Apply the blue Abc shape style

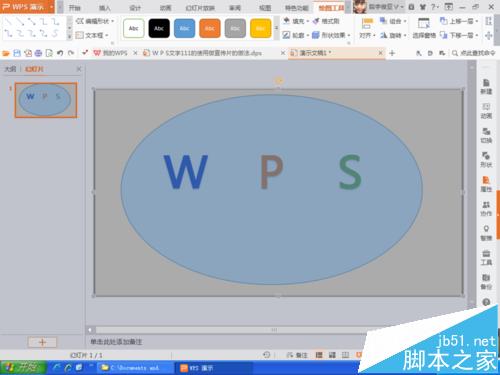[x=184, y=28]
